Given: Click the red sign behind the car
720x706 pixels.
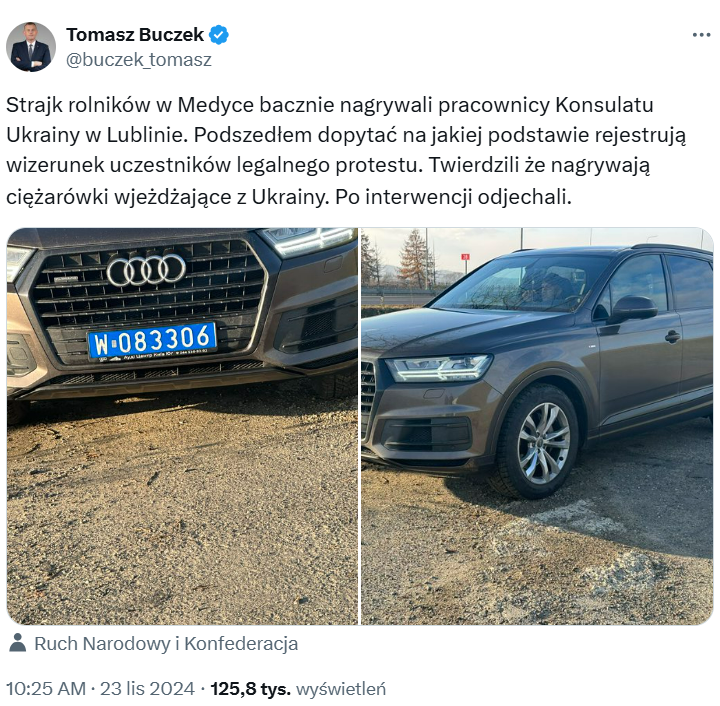Looking at the screenshot, I should (465, 257).
